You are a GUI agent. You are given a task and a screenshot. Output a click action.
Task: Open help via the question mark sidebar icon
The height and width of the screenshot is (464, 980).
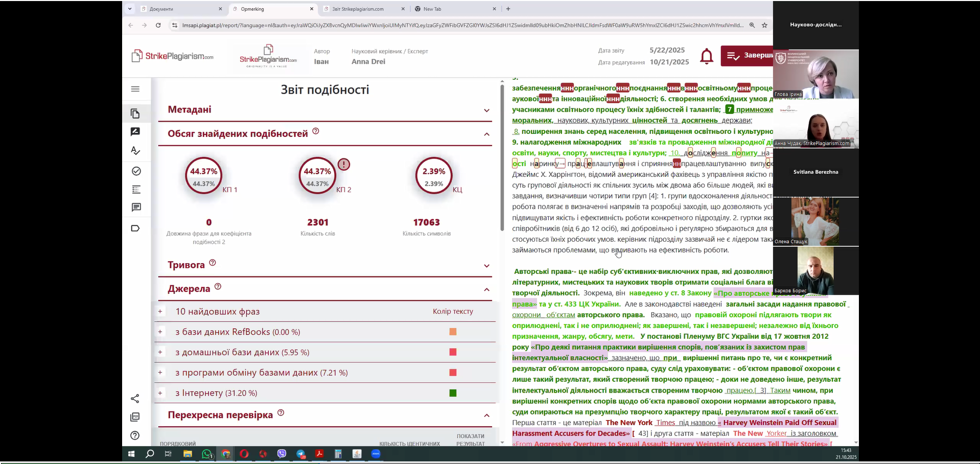click(135, 435)
